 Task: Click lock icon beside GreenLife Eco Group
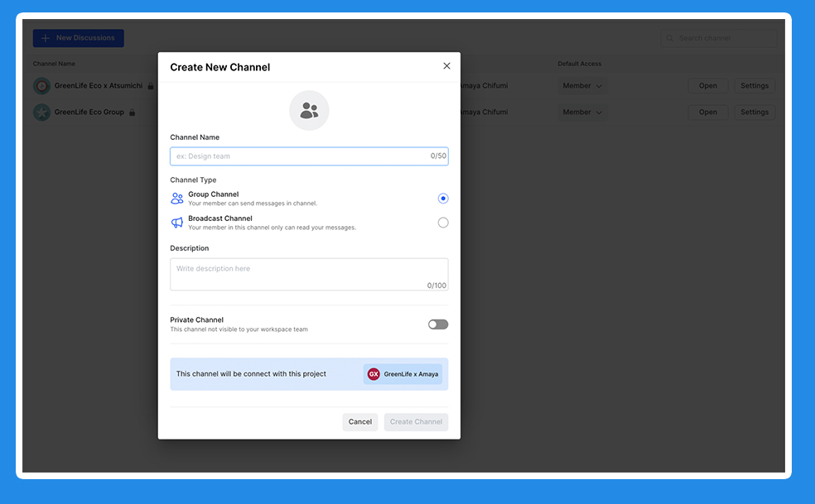[132, 113]
